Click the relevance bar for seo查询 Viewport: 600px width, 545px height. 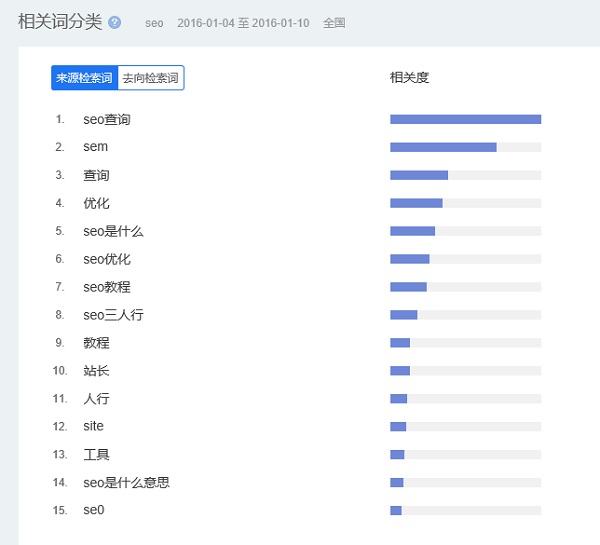click(465, 119)
